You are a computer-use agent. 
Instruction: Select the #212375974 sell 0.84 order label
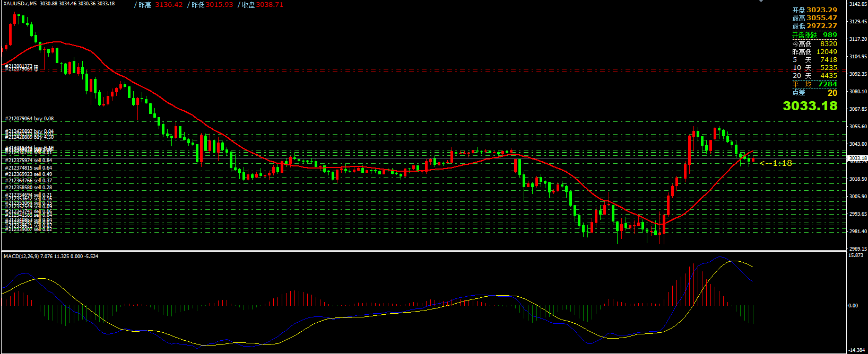point(29,161)
